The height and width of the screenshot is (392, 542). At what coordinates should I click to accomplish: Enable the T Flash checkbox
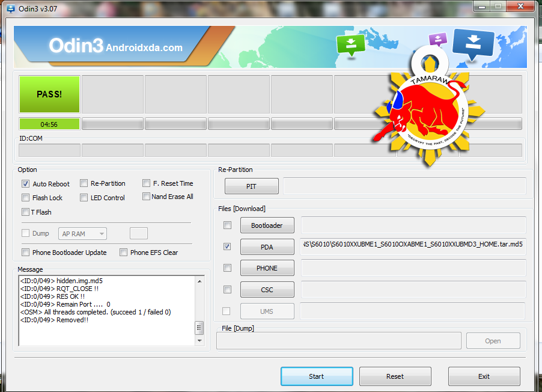(26, 212)
